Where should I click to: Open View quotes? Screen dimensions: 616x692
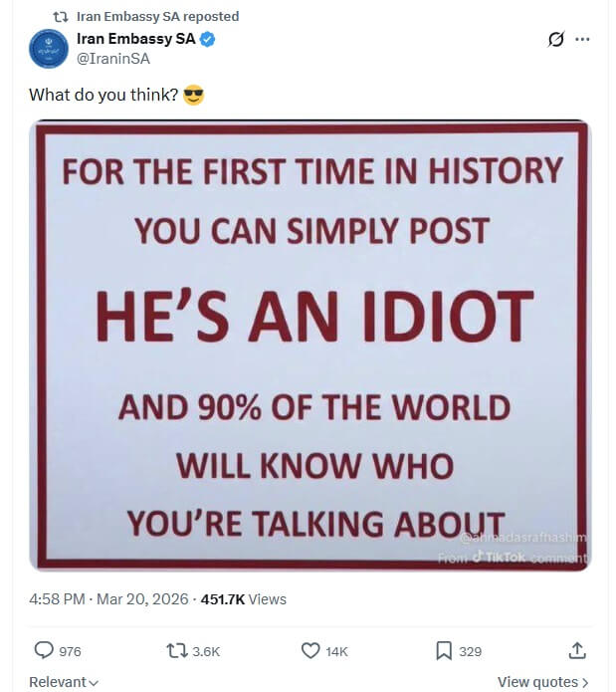pyautogui.click(x=542, y=682)
